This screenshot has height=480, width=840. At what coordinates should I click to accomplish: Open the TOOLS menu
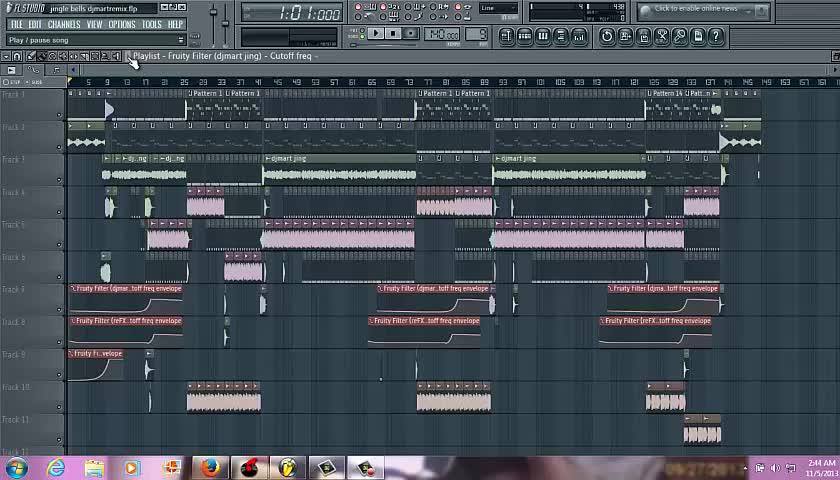tap(152, 25)
